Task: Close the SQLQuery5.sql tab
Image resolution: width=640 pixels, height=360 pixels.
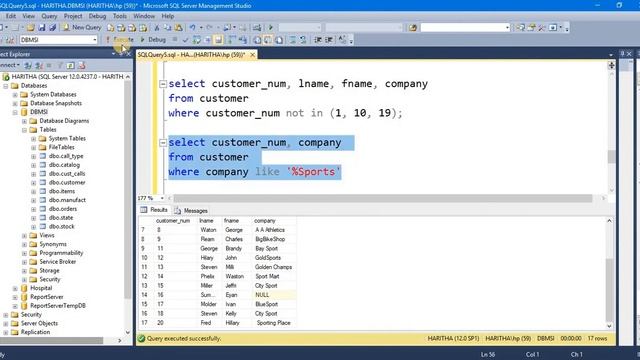Action: tap(253, 54)
